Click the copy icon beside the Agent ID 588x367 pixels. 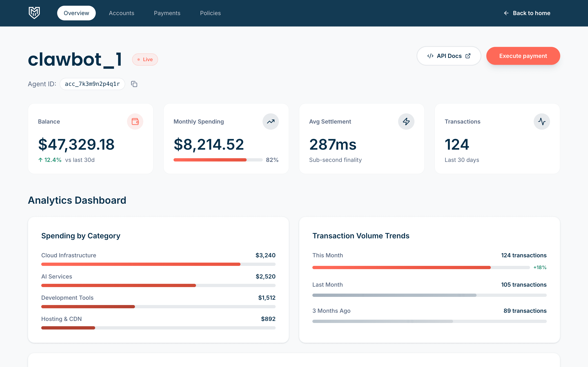134,84
